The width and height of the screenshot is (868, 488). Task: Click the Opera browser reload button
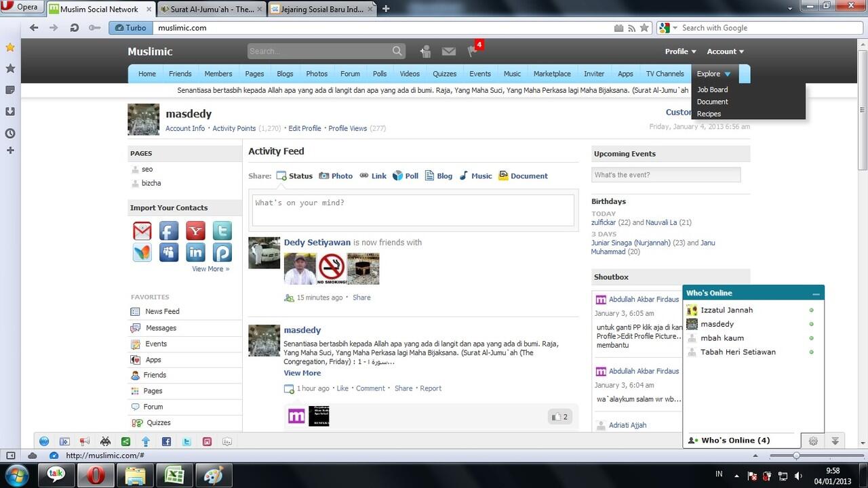coord(75,28)
